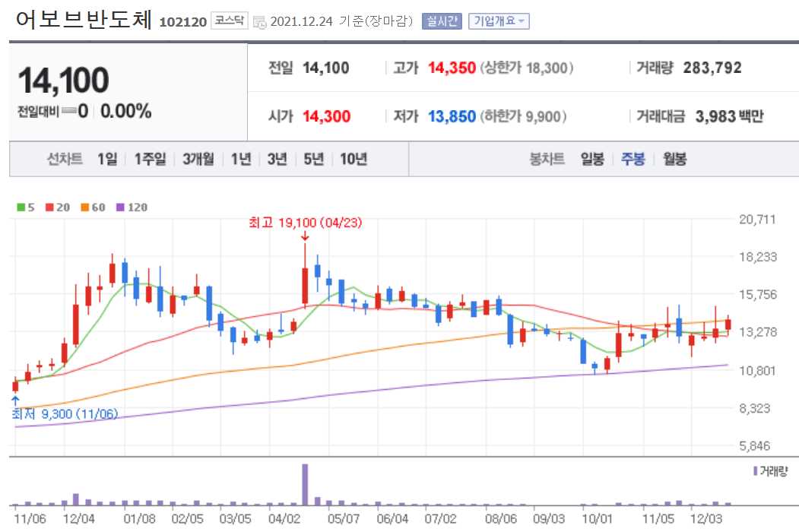Click the green 5 moving average swatch

(x=21, y=207)
